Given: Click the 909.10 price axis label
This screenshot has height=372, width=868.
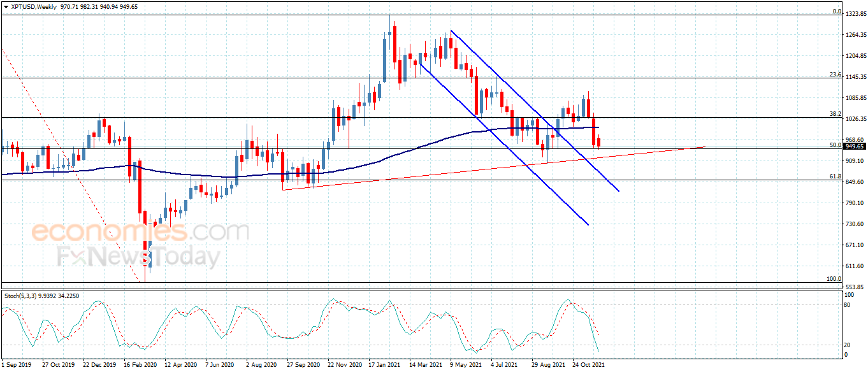Looking at the screenshot, I should point(854,161).
